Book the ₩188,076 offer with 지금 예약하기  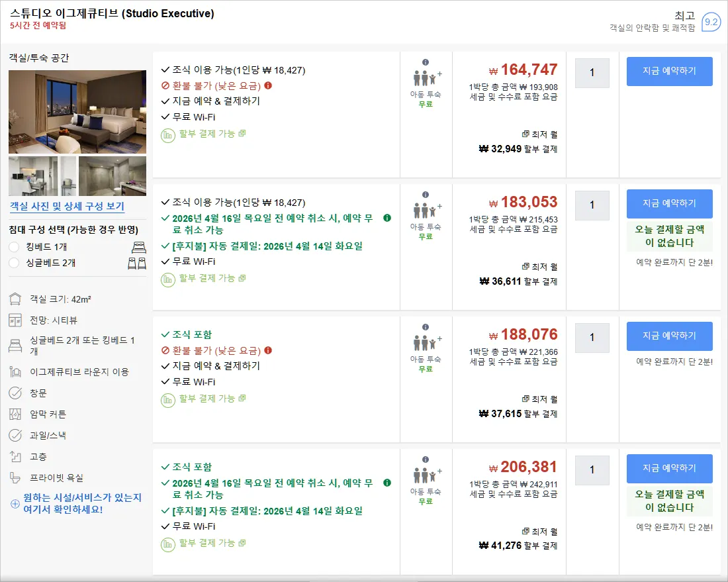670,336
